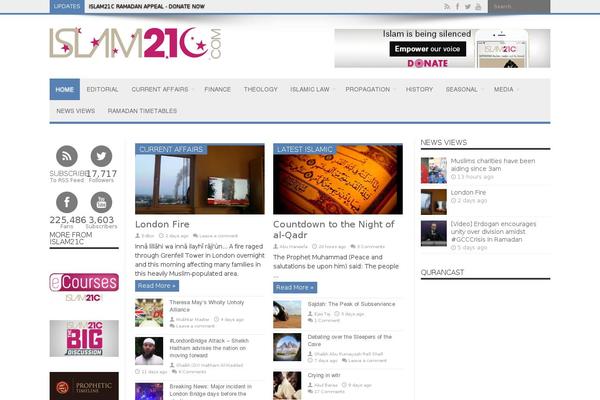
Task: Expand the CURRENT AFFAIRS menu
Action: [160, 89]
